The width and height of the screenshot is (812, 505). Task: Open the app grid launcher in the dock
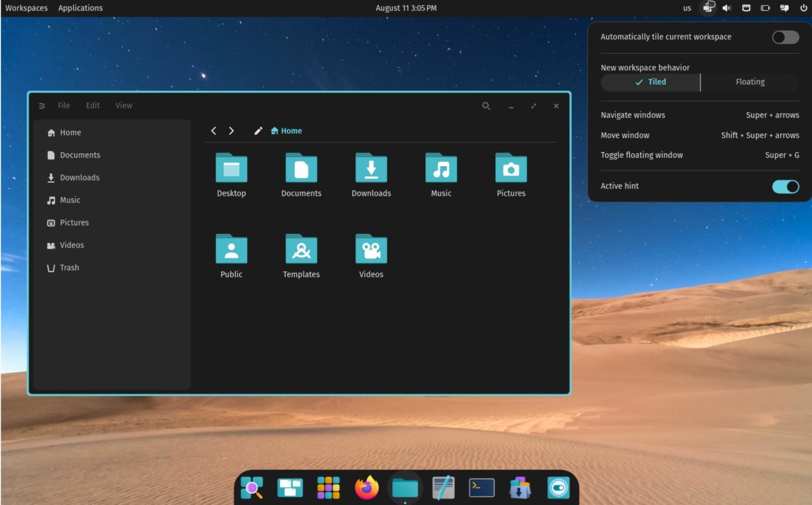pos(328,487)
